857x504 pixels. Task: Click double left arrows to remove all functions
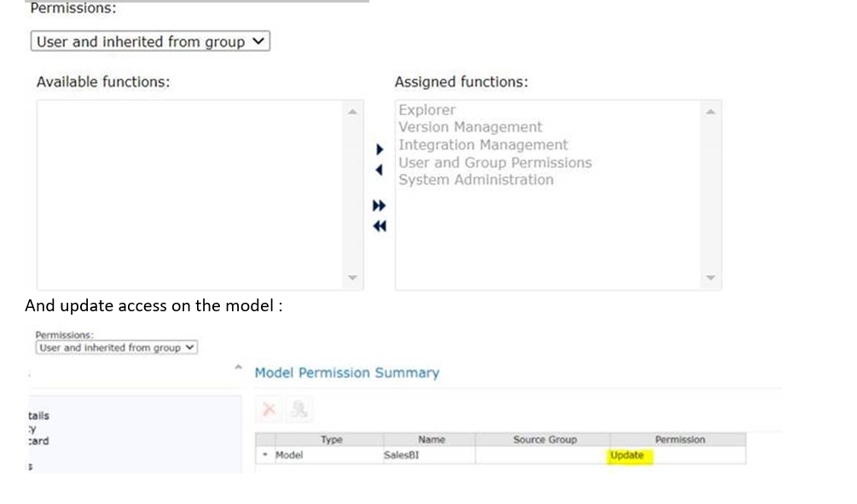pyautogui.click(x=379, y=226)
